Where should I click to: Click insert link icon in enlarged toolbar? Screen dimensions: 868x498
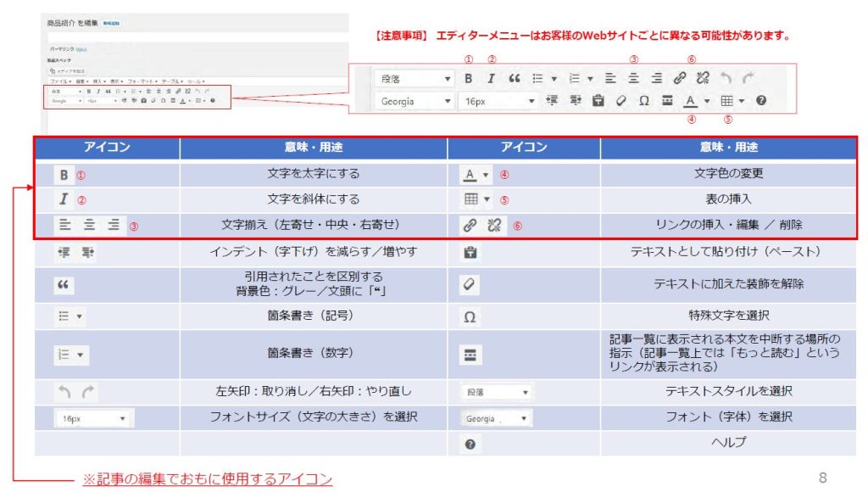coord(679,78)
